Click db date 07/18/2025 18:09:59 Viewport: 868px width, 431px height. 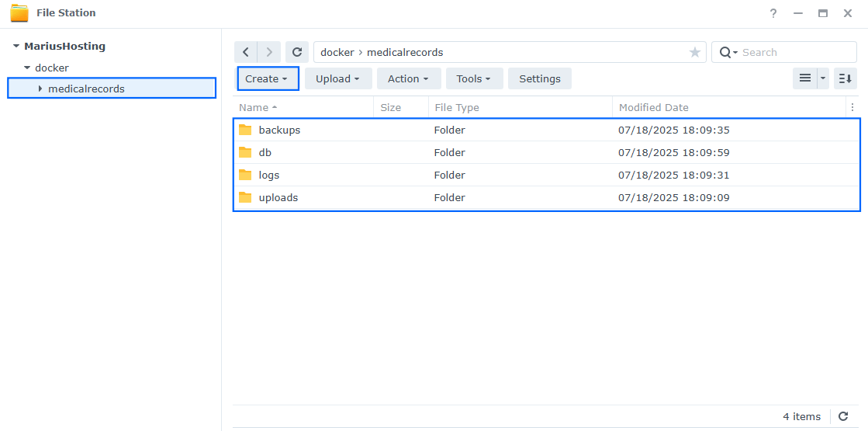point(674,152)
